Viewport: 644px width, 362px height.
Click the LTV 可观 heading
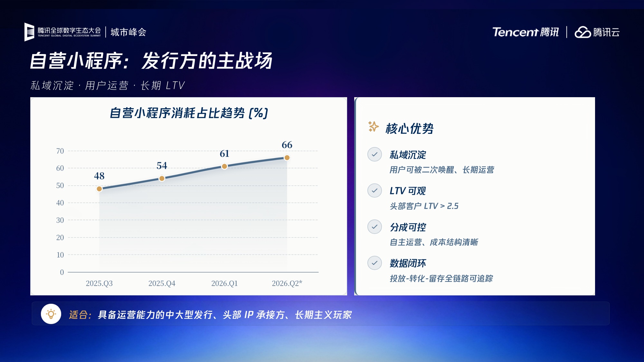point(408,191)
